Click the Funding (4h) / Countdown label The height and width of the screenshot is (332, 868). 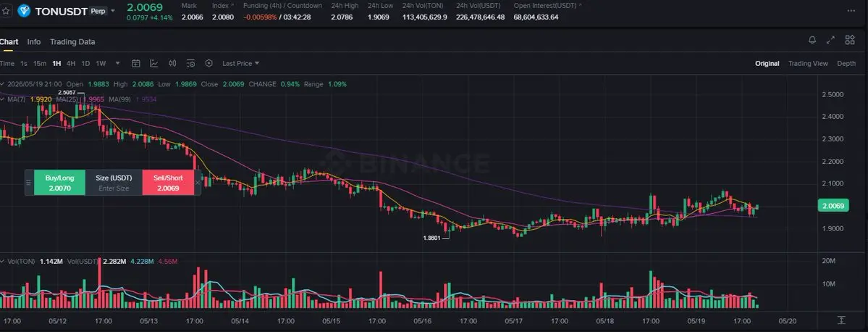(x=282, y=6)
